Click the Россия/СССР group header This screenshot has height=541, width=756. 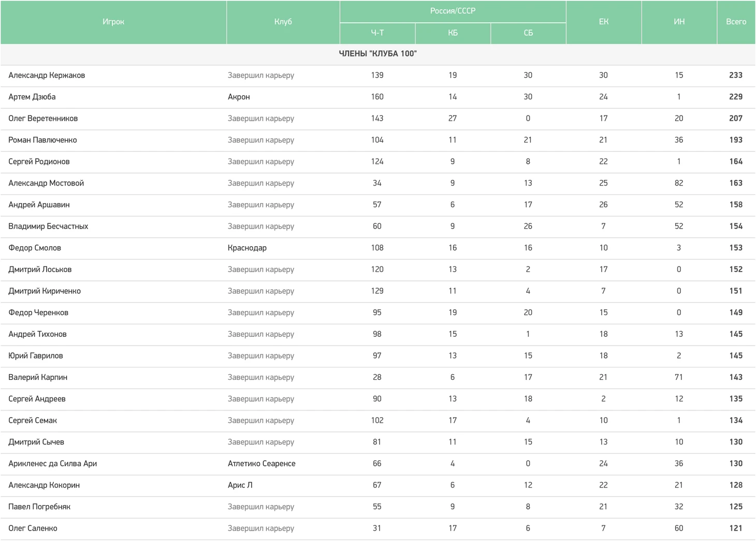point(453,11)
